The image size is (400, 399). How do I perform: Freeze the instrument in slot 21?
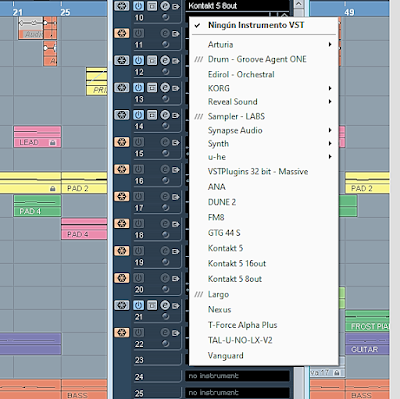pyautogui.click(x=122, y=305)
